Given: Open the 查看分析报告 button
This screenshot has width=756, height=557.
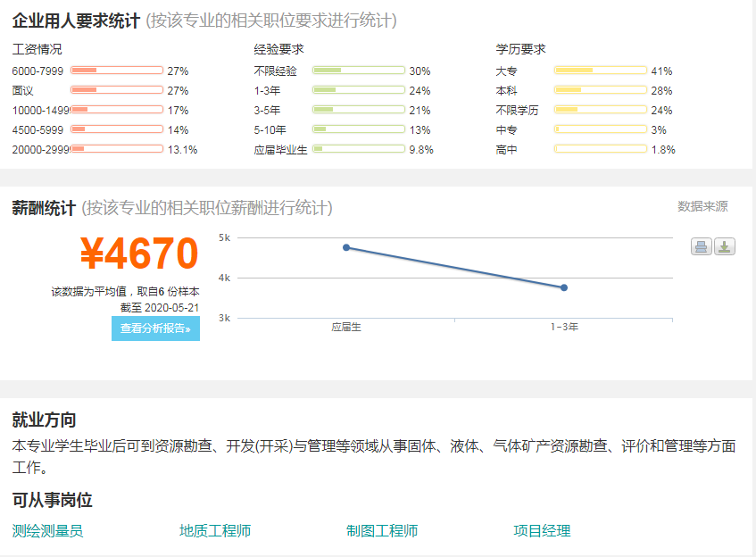Looking at the screenshot, I should click(155, 328).
